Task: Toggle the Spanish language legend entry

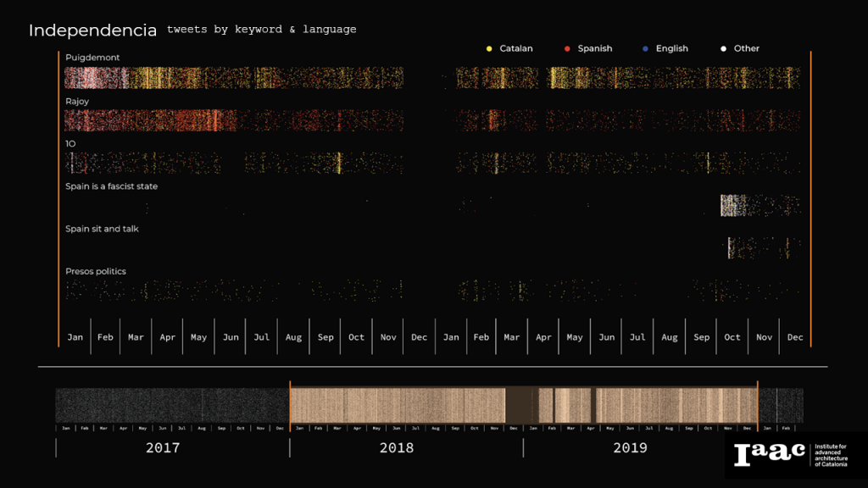Action: click(x=594, y=48)
